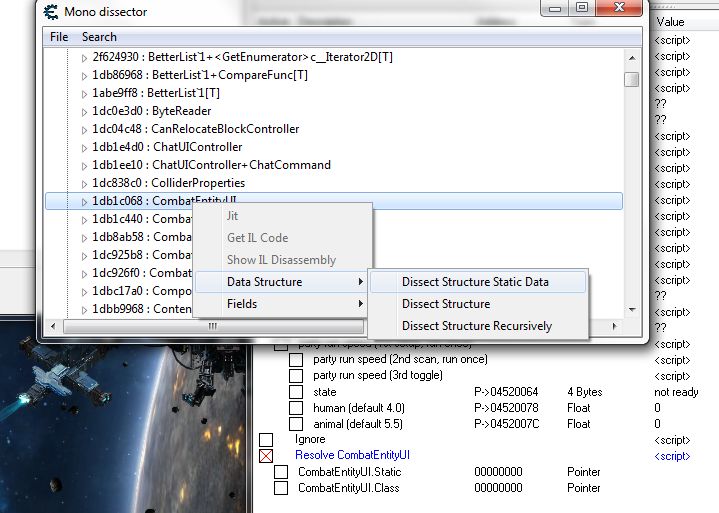
Task: Click the Data Structure submenu arrow
Action: point(360,282)
